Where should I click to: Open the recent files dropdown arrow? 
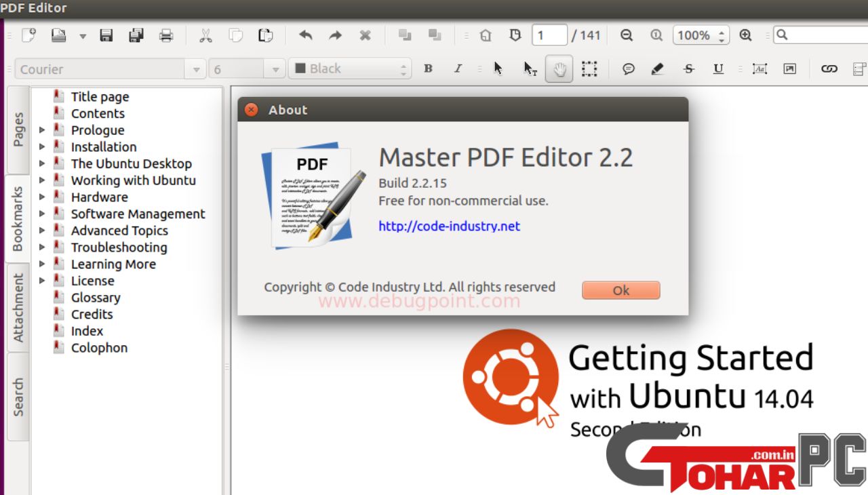pos(82,36)
